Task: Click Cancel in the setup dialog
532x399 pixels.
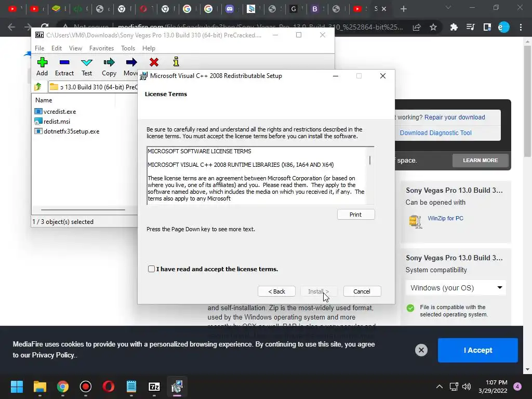Action: point(362,291)
